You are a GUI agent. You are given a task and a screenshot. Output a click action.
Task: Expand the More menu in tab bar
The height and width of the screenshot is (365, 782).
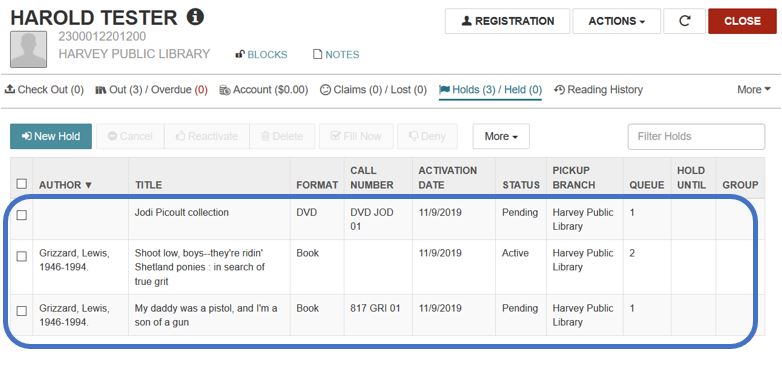tap(754, 90)
